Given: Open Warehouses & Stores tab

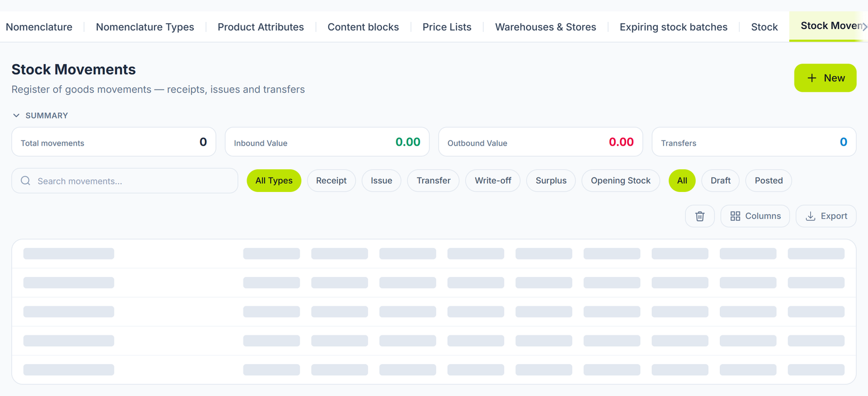Looking at the screenshot, I should pos(546,27).
